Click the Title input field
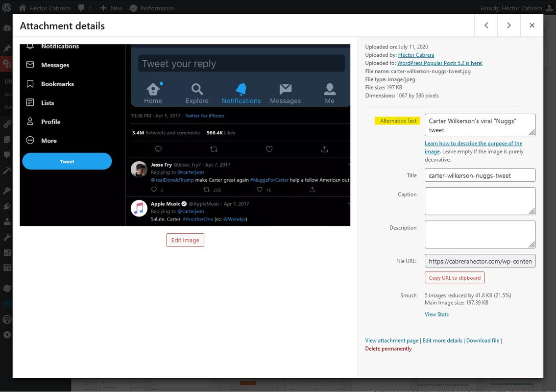The width and height of the screenshot is (556, 392). click(x=480, y=175)
